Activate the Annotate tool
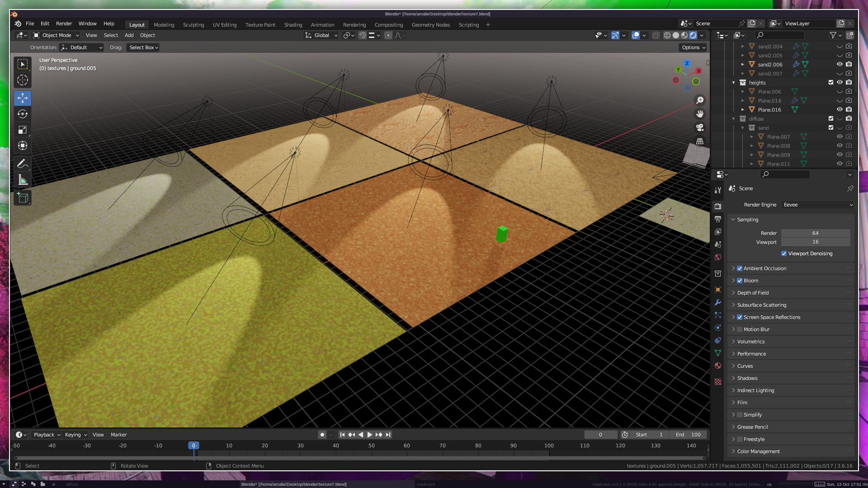This screenshot has width=868, height=488. (23, 164)
